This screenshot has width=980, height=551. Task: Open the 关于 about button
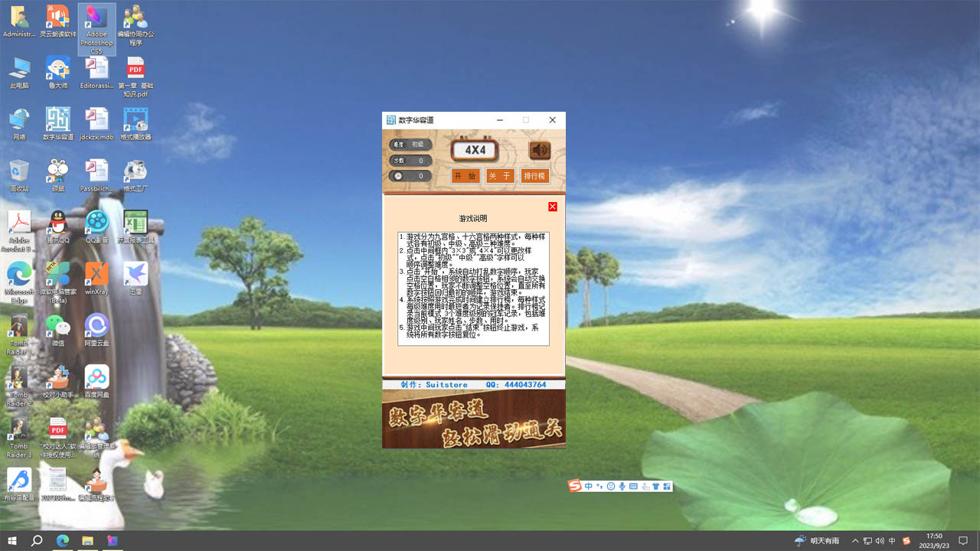(499, 176)
